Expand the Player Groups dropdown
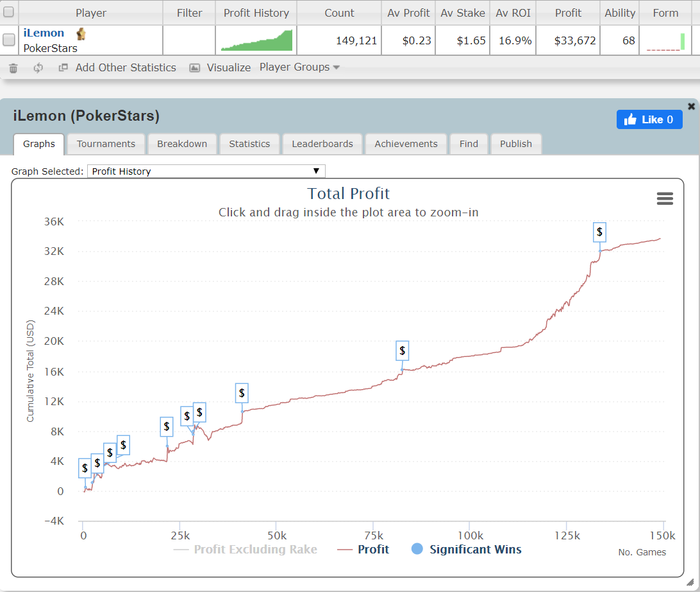This screenshot has width=700, height=592. coord(300,67)
